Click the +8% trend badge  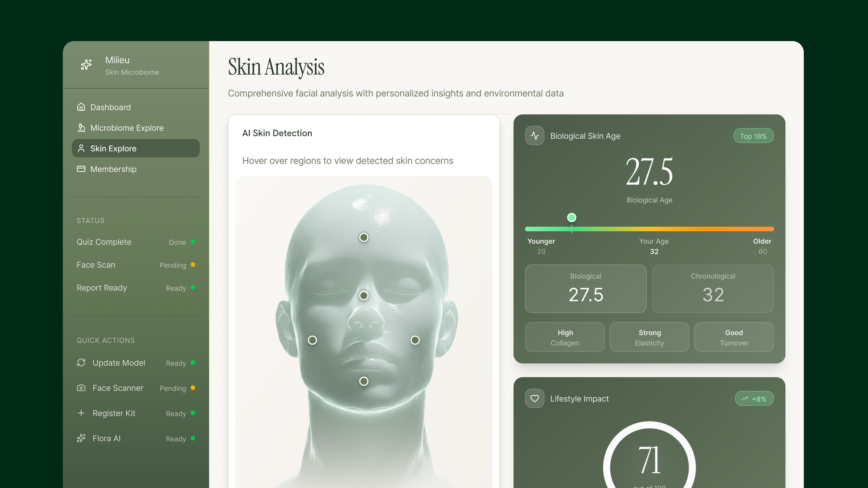(754, 399)
